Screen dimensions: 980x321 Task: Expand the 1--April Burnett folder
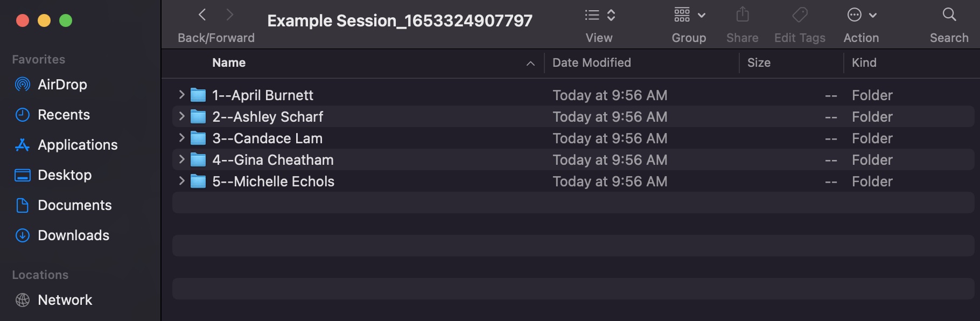coord(181,95)
